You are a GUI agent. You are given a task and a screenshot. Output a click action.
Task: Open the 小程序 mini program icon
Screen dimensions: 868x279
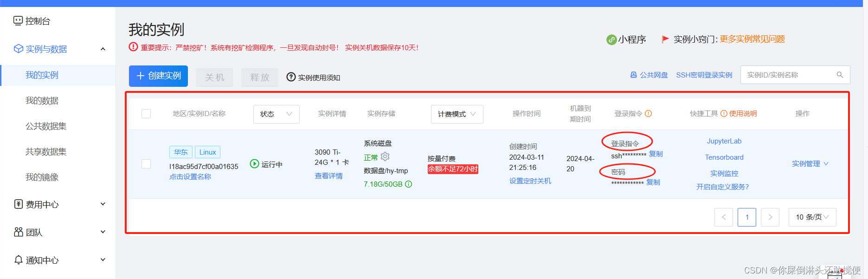pyautogui.click(x=611, y=40)
